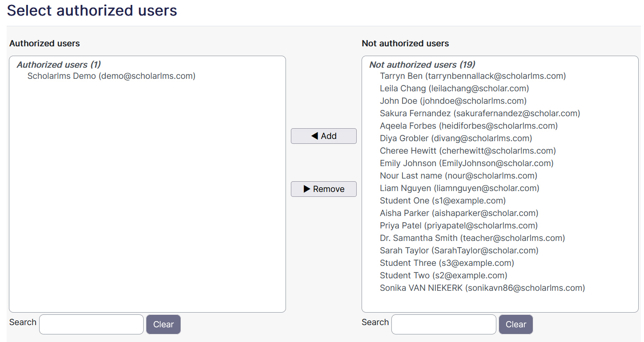Select Liam Nguyen user entry
Screen dimensions: 644x342
point(459,188)
